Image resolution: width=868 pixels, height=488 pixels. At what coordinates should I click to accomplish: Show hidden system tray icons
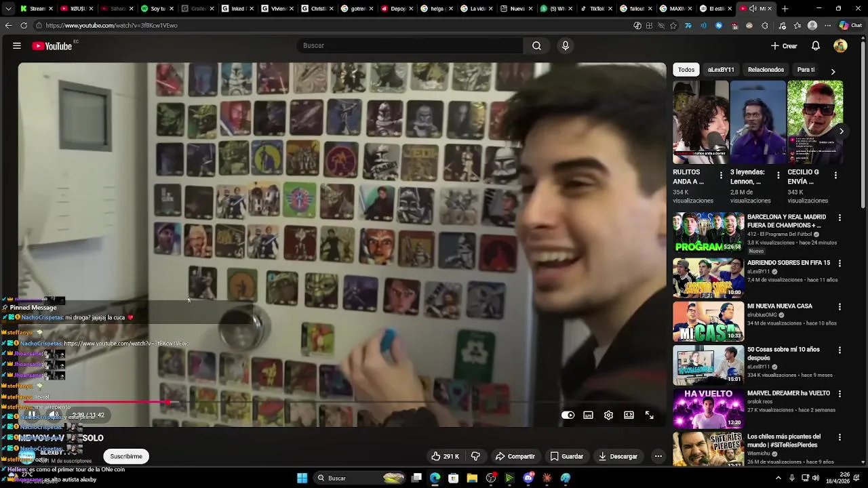[778, 478]
